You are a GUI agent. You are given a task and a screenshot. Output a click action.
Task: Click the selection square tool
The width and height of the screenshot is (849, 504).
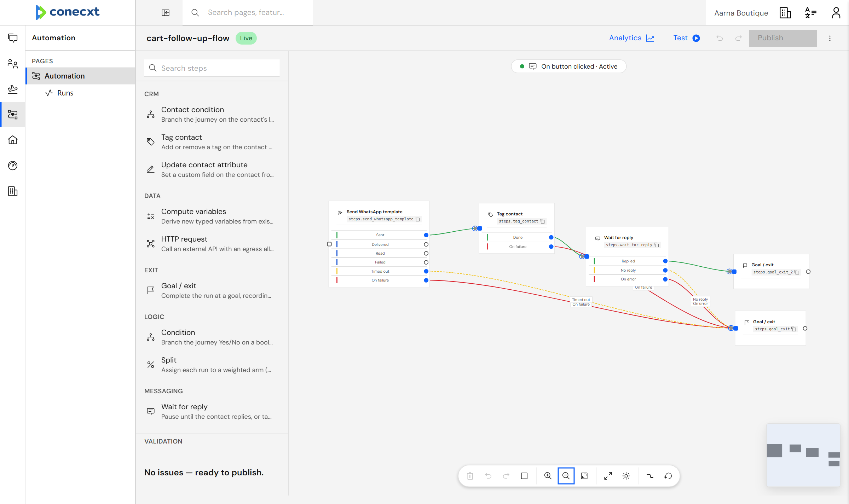click(x=524, y=476)
